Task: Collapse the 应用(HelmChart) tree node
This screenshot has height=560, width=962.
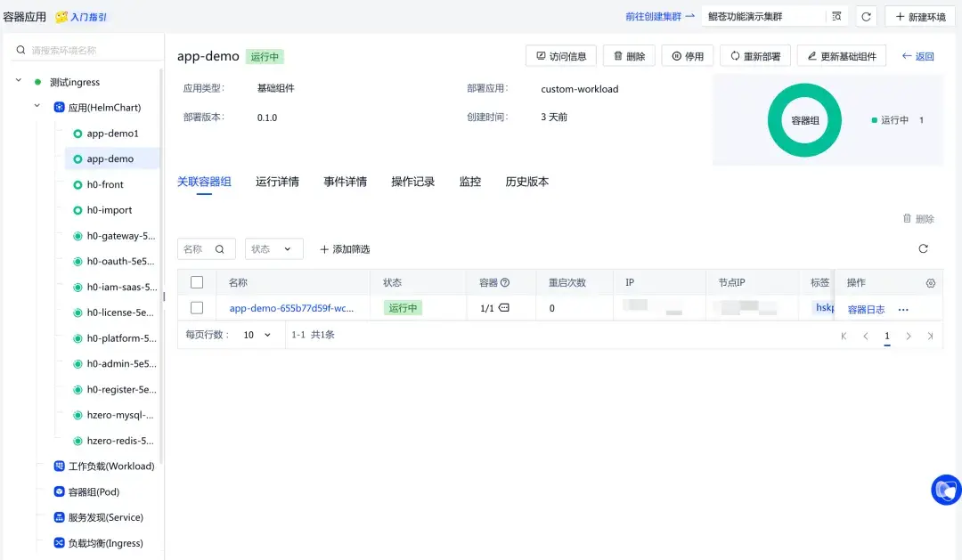Action: 37,106
